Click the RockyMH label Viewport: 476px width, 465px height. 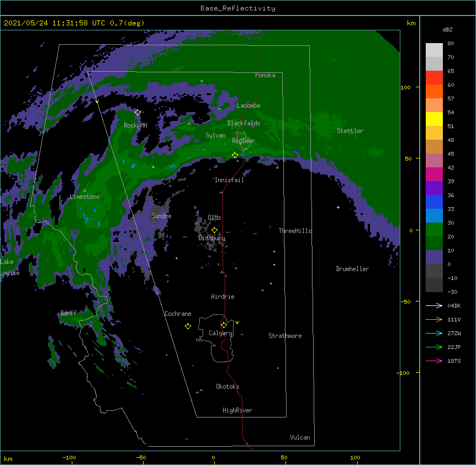coord(135,125)
